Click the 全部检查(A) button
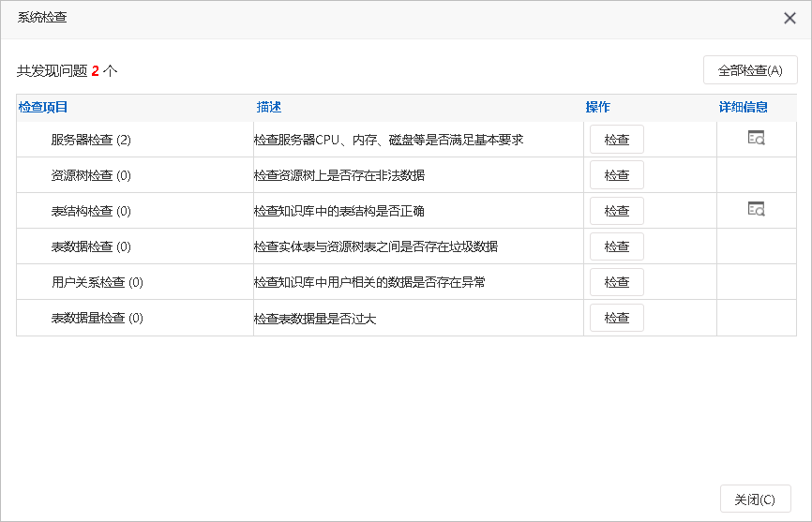Screen dimensions: 812x522 750,70
